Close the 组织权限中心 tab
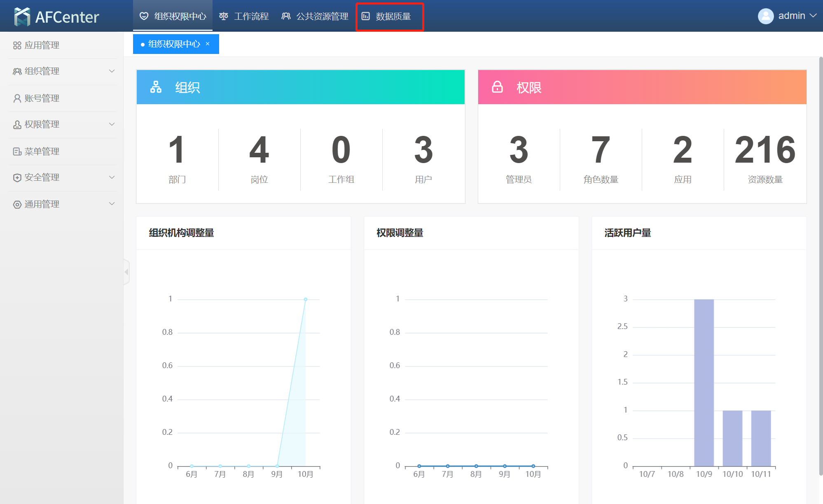Image resolution: width=823 pixels, height=504 pixels. [x=208, y=44]
